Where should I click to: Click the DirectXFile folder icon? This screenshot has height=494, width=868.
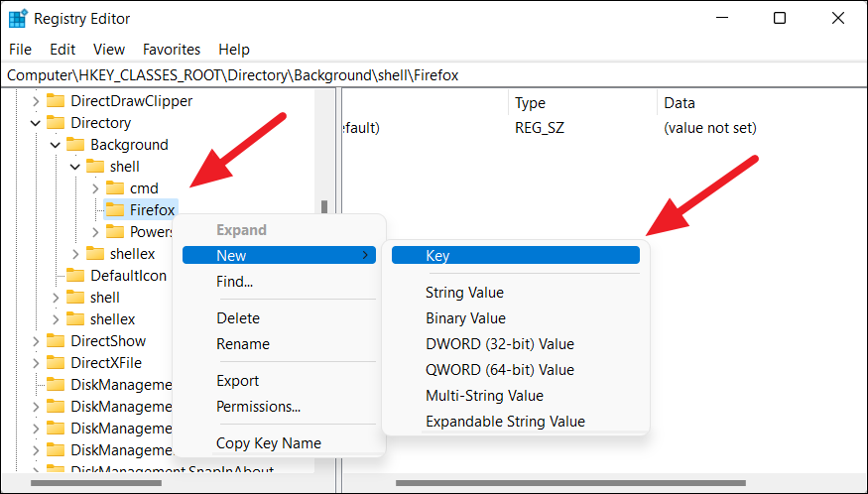(x=55, y=362)
